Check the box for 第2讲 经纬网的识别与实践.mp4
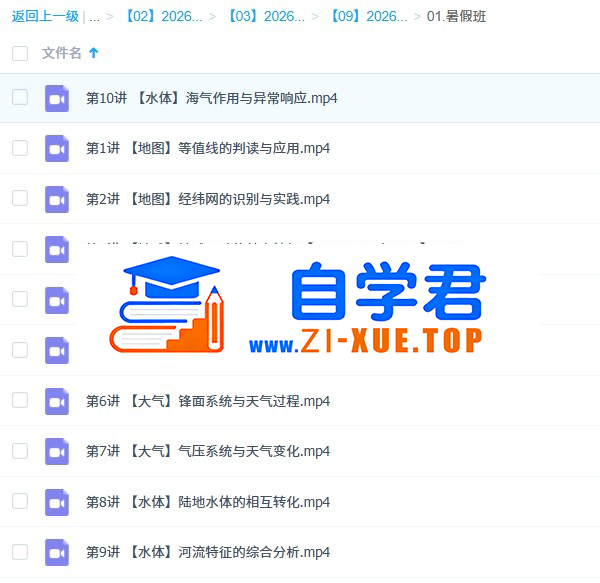Viewport: 600px width, 583px height. 20,198
